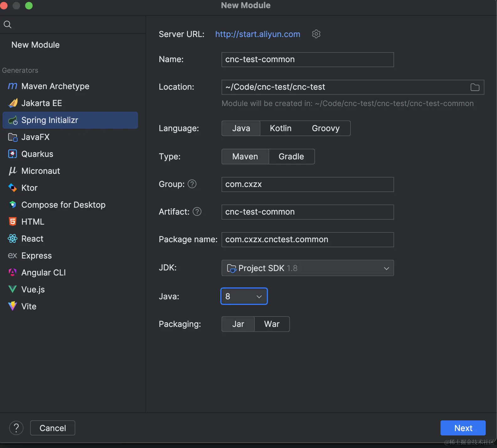The image size is (497, 448).
Task: Click the Vue.js logo icon
Action: (13, 289)
